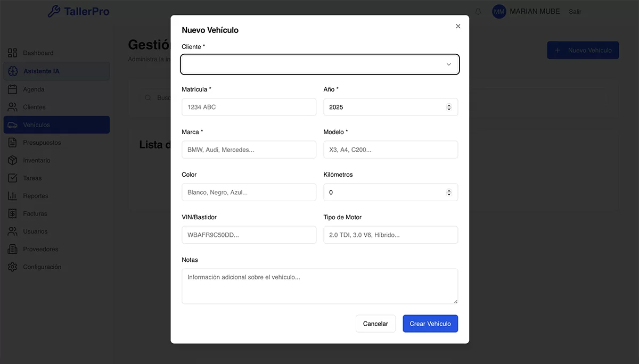The height and width of the screenshot is (364, 639).
Task: Open the Facturas section
Action: click(56, 213)
